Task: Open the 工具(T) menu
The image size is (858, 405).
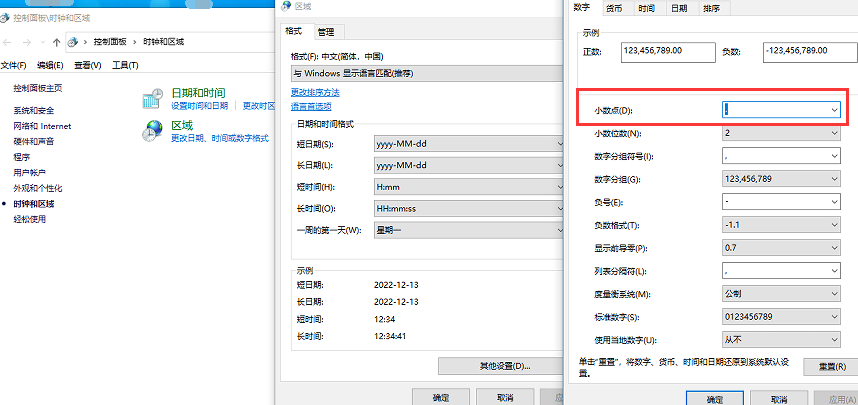Action: [x=125, y=65]
